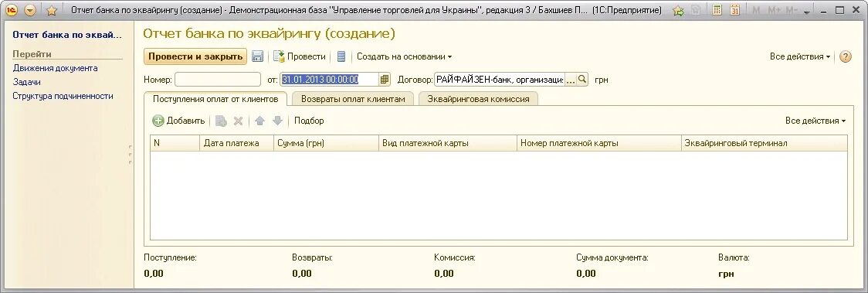Click the Поступление total value 0,00
The height and width of the screenshot is (293, 868).
154,273
